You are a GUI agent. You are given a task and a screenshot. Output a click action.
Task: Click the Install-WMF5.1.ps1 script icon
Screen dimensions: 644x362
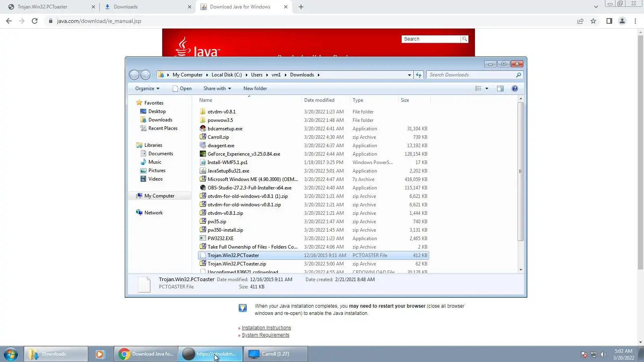click(x=203, y=162)
